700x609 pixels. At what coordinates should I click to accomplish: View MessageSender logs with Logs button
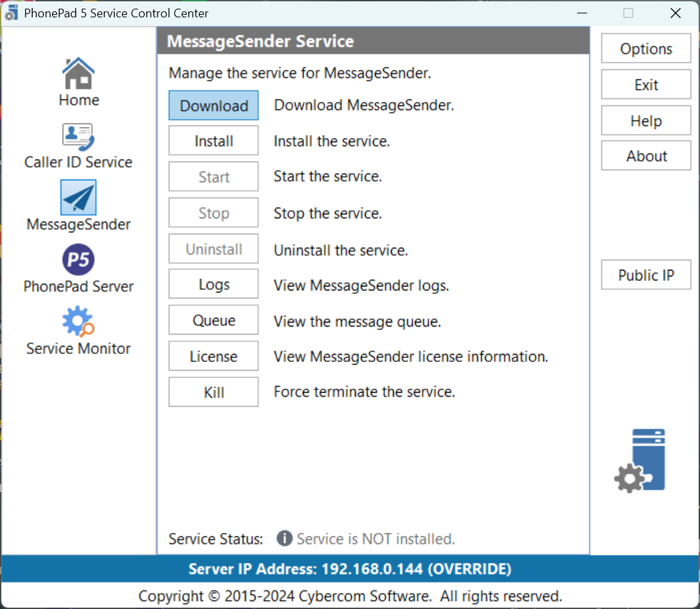click(214, 284)
